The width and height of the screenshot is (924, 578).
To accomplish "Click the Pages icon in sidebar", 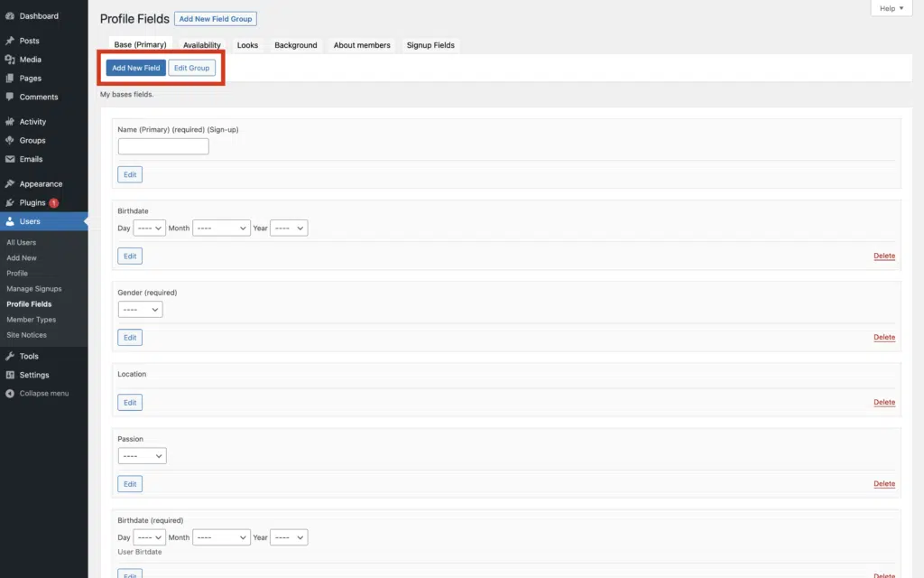I will point(10,78).
